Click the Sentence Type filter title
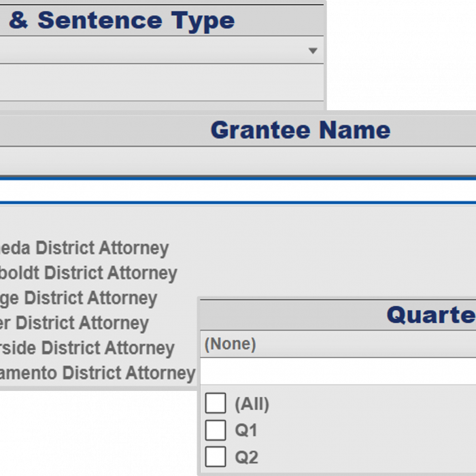 (122, 20)
